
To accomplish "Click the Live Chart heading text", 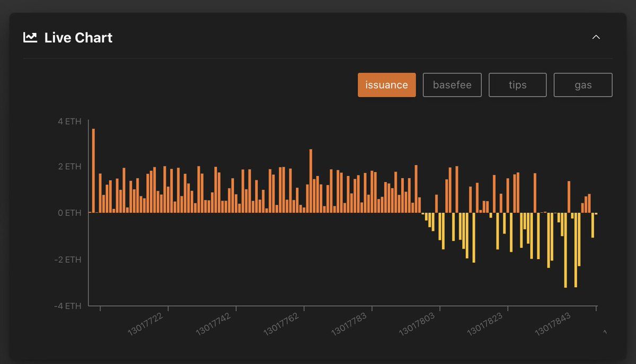I will point(78,38).
